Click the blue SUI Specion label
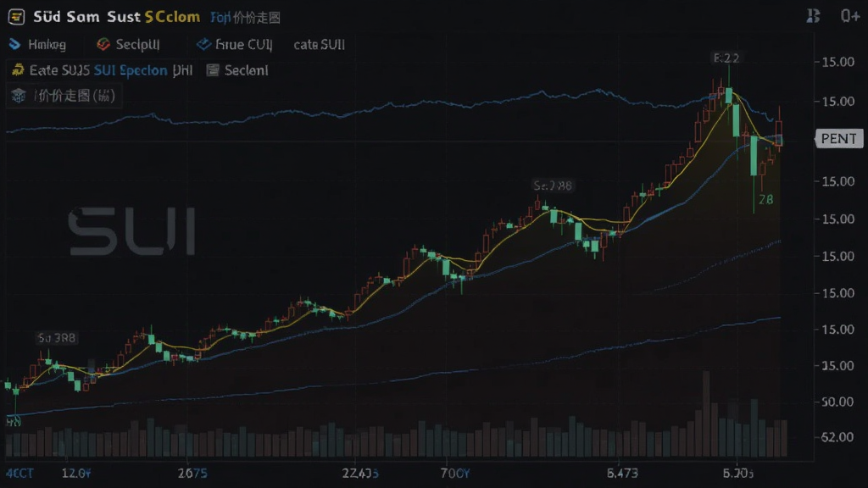Viewport: 868px width, 488px height. 131,70
